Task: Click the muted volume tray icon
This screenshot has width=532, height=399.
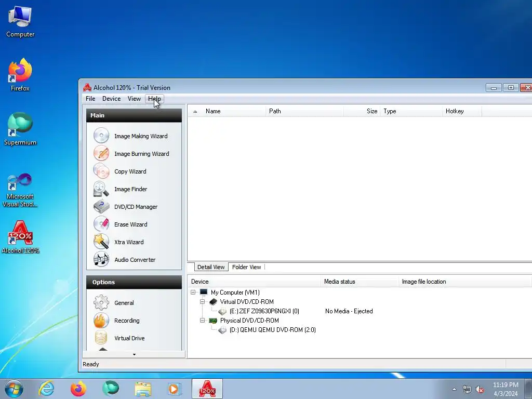Action: [480, 389]
